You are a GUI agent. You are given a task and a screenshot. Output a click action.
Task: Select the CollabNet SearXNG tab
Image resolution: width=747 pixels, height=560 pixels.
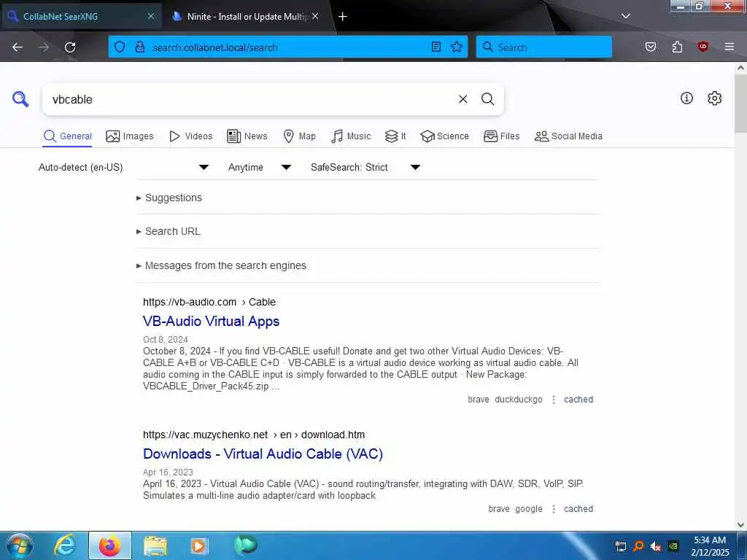coord(81,17)
